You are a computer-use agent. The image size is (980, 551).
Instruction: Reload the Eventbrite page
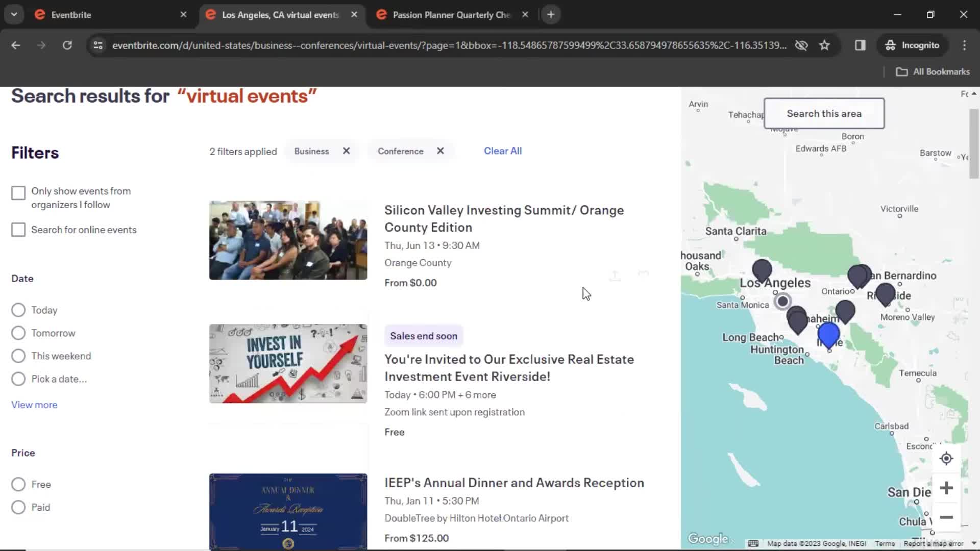coord(67,45)
